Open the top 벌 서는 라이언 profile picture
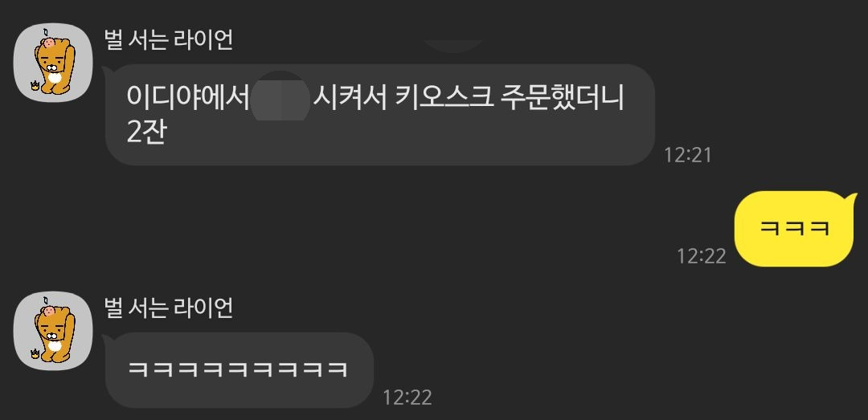 tap(52, 63)
